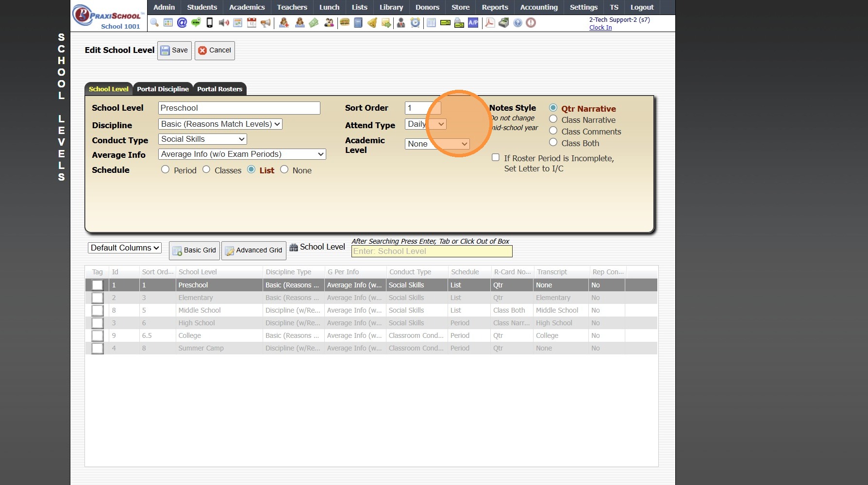Choose Class Both notes style
This screenshot has width=868, height=485.
click(553, 142)
